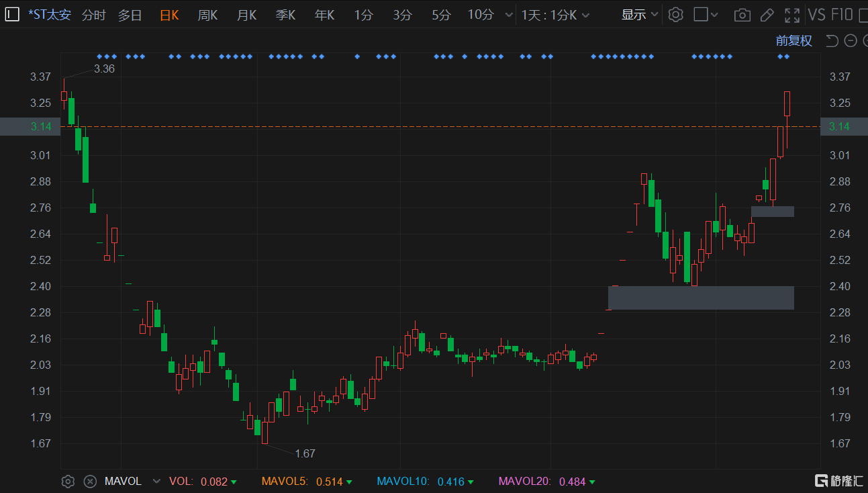Click the latest red candlestick near 3.25
The width and height of the screenshot is (868, 493).
[787, 104]
